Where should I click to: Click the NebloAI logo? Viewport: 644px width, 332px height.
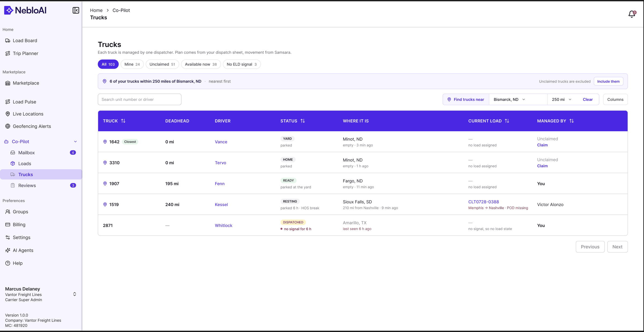[x=25, y=10]
